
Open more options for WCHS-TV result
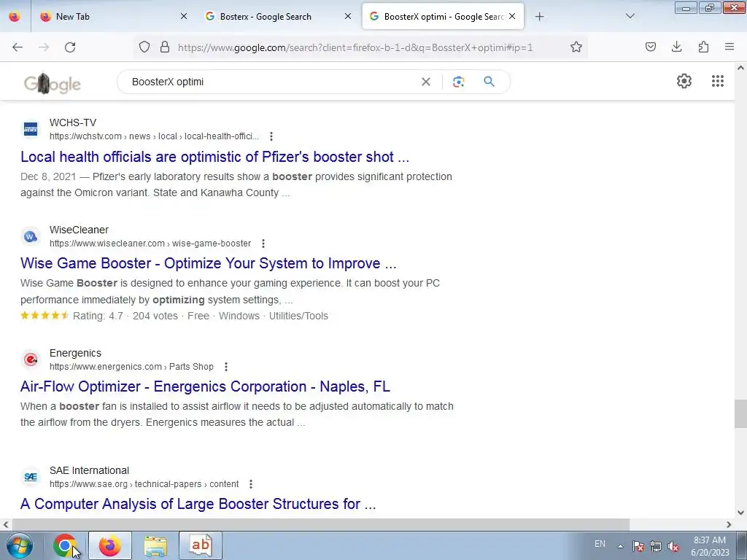point(271,136)
